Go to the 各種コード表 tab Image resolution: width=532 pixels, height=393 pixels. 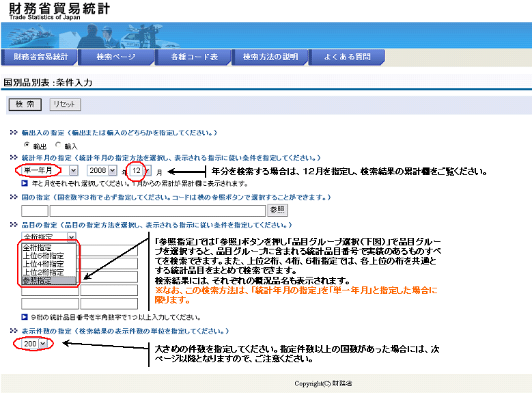194,57
